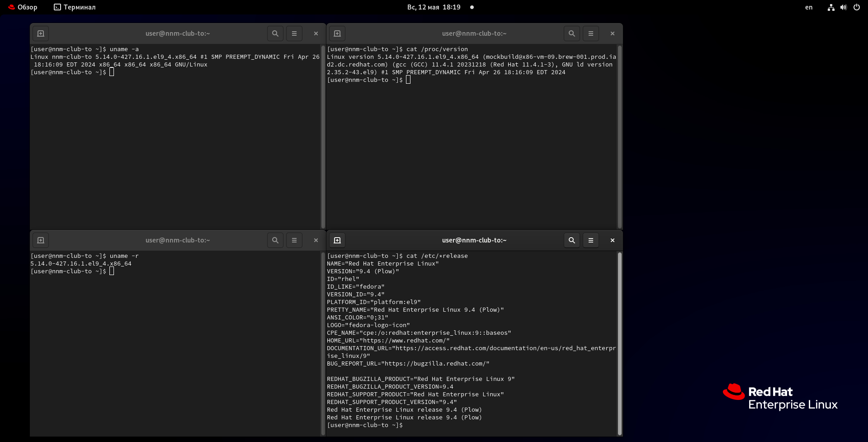868x442 pixels.
Task: Click the power icon in top bar
Action: tap(857, 7)
